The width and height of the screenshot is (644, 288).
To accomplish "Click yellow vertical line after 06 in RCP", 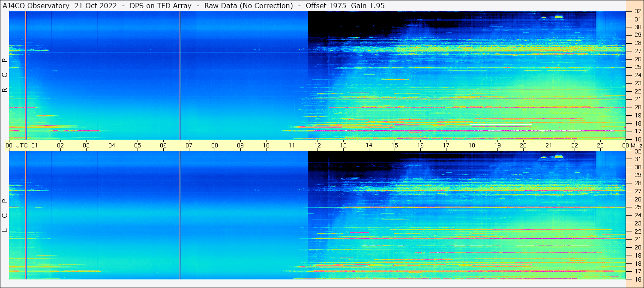I will [x=180, y=75].
